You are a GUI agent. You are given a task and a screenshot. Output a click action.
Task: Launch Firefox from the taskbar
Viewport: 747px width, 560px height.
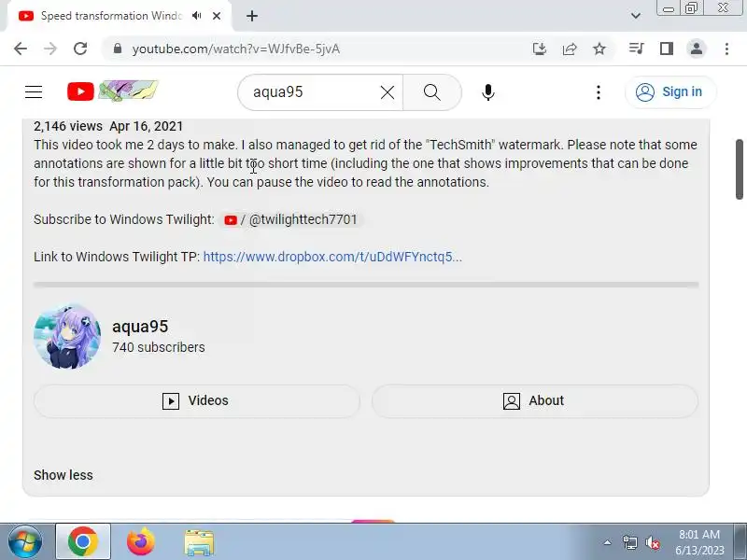point(141,541)
